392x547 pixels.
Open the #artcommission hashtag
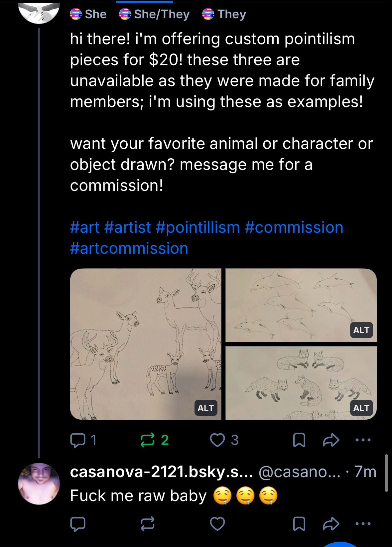click(x=129, y=249)
